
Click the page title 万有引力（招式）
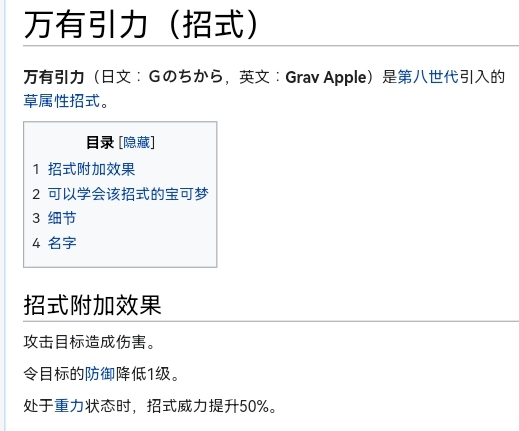point(141,24)
